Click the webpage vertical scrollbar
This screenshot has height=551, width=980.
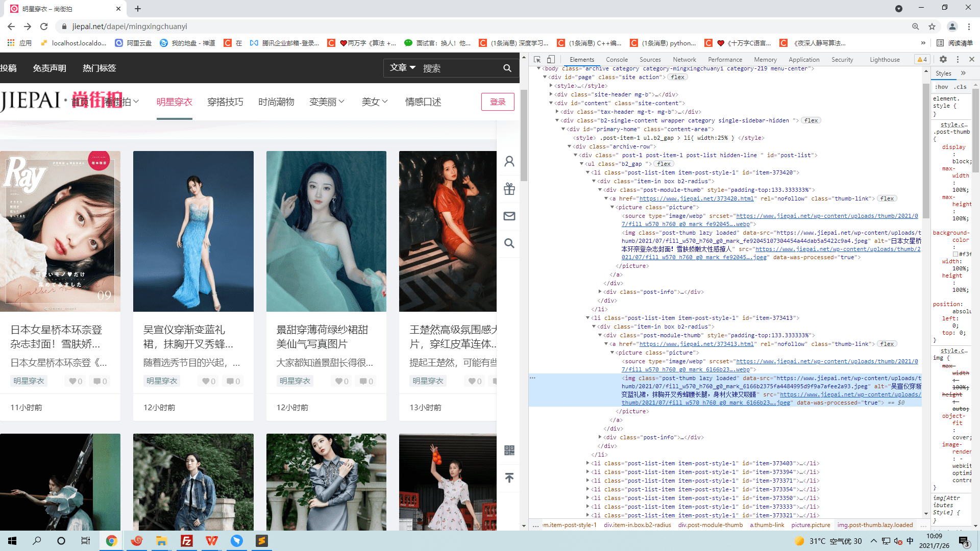[x=524, y=135]
